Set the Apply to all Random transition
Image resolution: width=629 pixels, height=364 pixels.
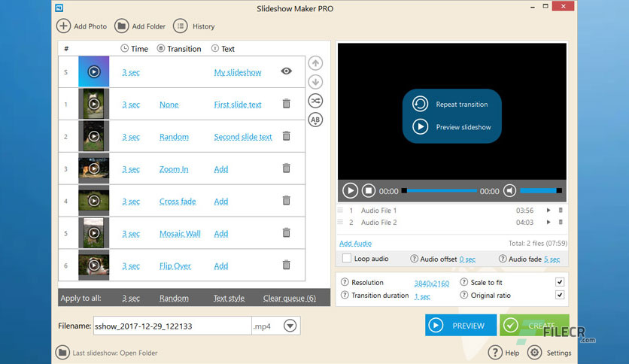(x=174, y=299)
